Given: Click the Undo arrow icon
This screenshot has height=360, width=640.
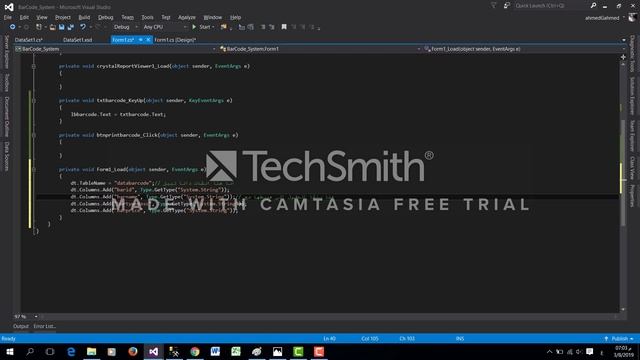Looking at the screenshot, I should pos(83,27).
